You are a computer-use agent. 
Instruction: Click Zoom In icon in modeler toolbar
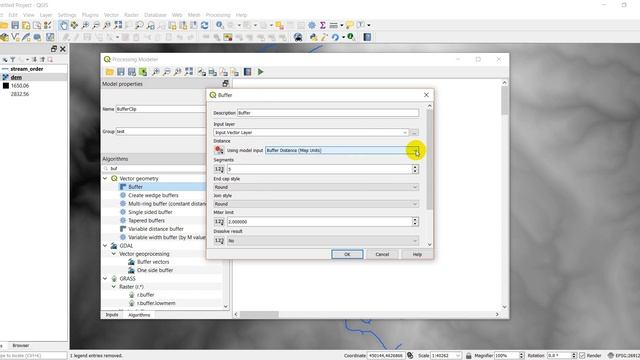156,72
